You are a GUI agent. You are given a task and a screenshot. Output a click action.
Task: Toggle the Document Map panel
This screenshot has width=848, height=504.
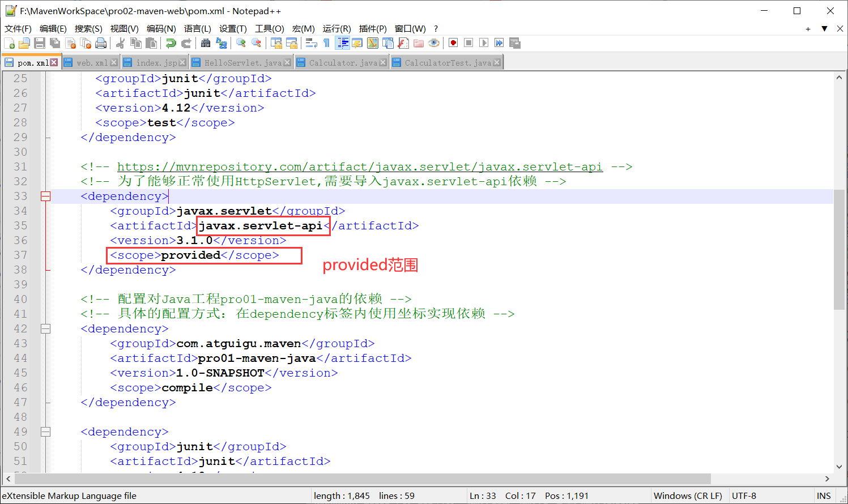pos(373,43)
